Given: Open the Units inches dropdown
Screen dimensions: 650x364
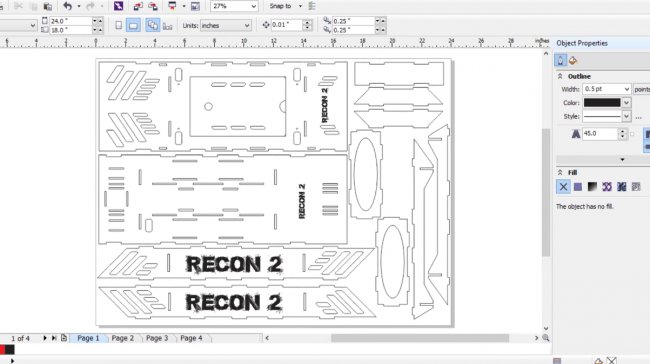Looking at the screenshot, I should click(226, 26).
